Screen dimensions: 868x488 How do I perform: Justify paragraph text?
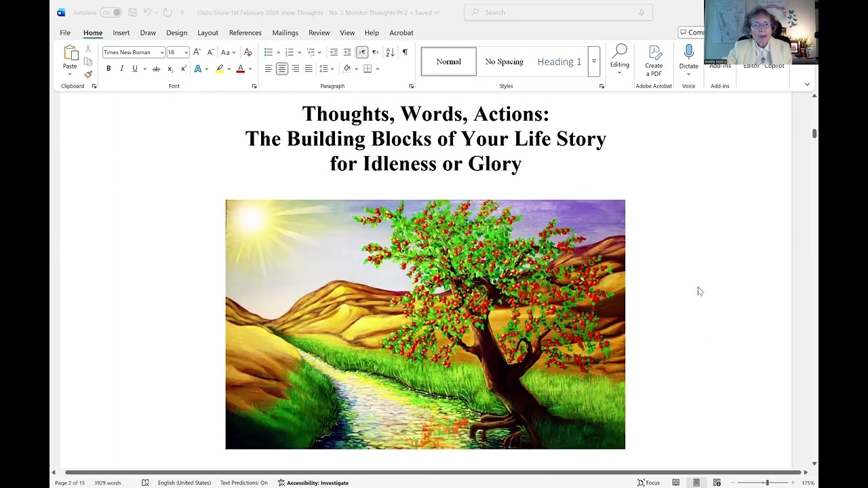(x=309, y=68)
